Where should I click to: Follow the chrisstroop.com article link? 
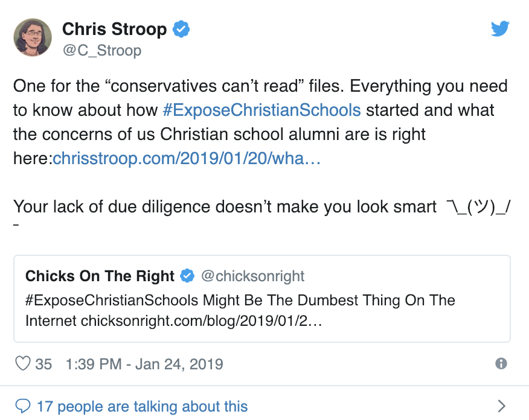187,159
